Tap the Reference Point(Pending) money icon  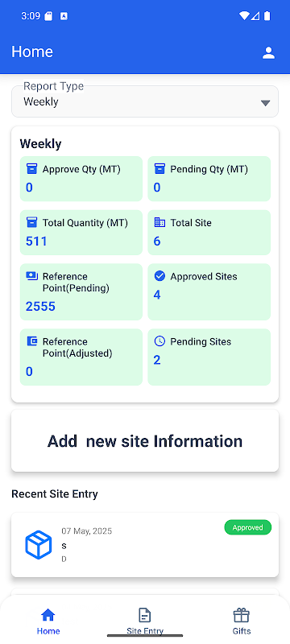31,276
